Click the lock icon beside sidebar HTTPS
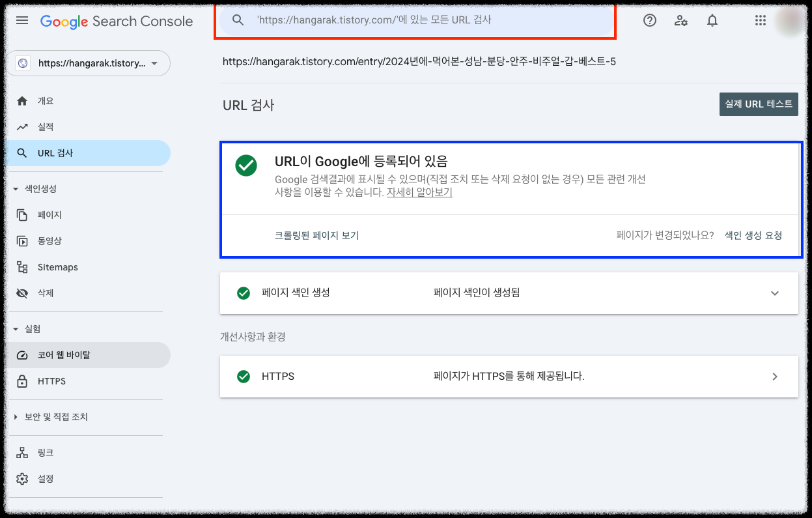Viewport: 812px width, 518px height. click(x=22, y=381)
